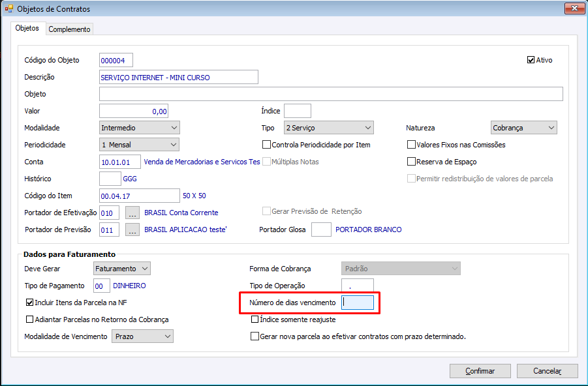588x386 pixels.
Task: Open the Tipo dropdown showing 2 Serviço
Action: click(x=328, y=127)
